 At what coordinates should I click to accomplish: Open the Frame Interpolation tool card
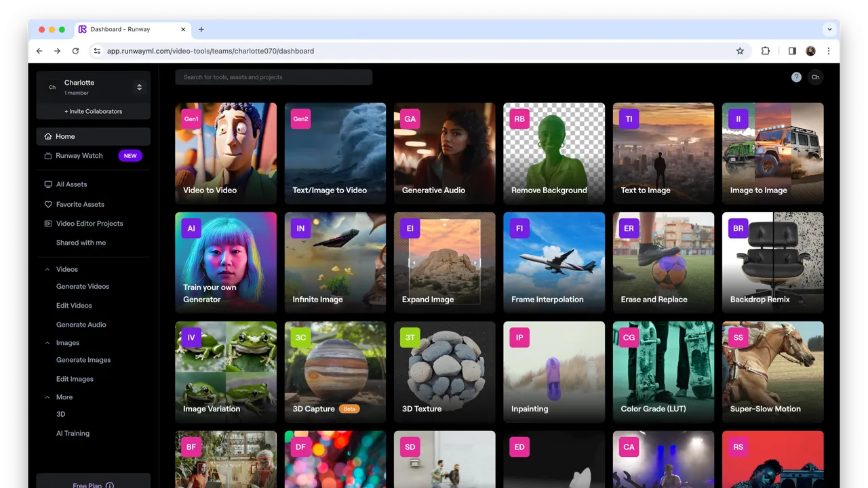coord(554,263)
